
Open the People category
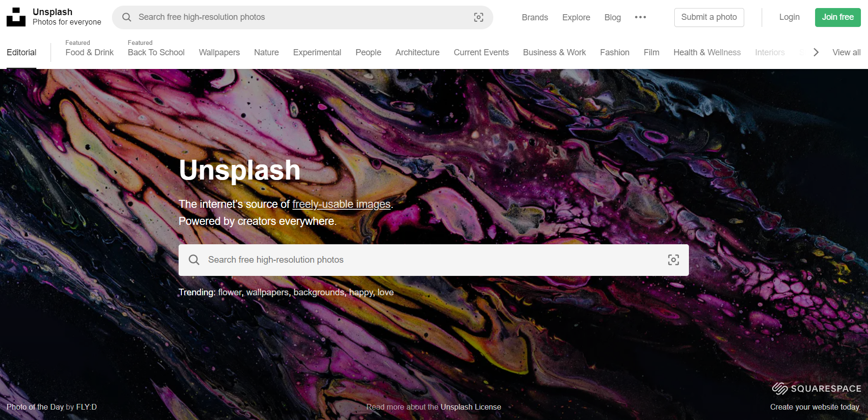[x=368, y=52]
